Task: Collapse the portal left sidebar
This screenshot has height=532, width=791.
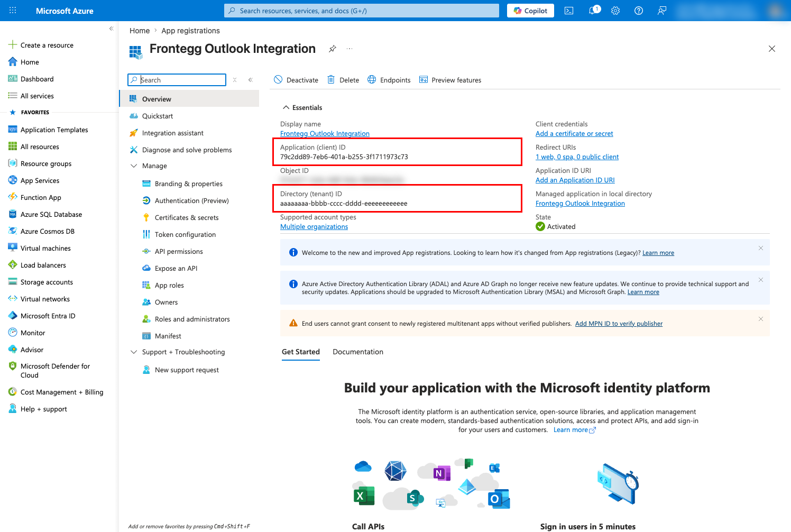Action: pos(111,29)
